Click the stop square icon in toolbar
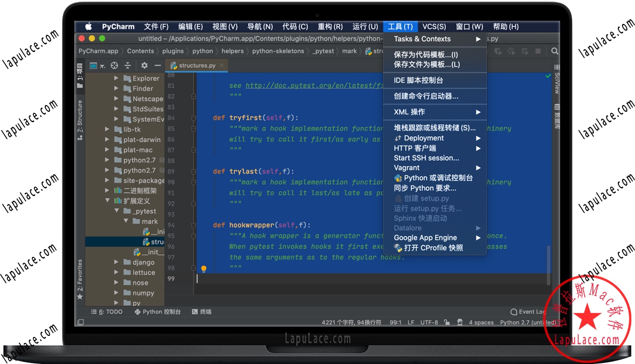635x364 pixels. [x=538, y=51]
